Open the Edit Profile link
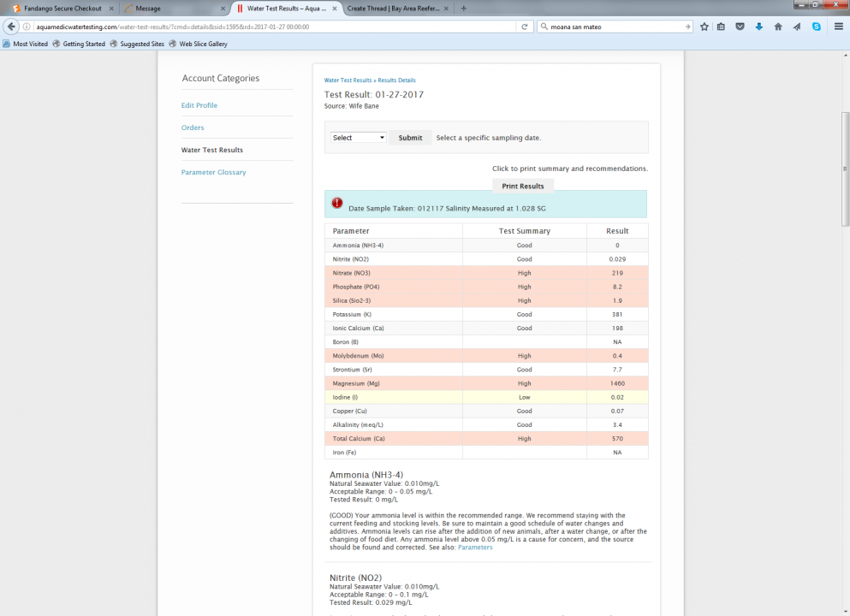 (x=199, y=105)
